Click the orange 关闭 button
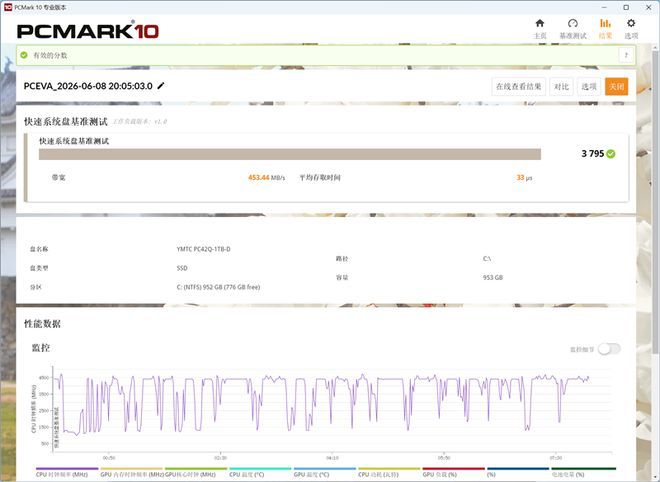The width and height of the screenshot is (660, 482). click(617, 87)
